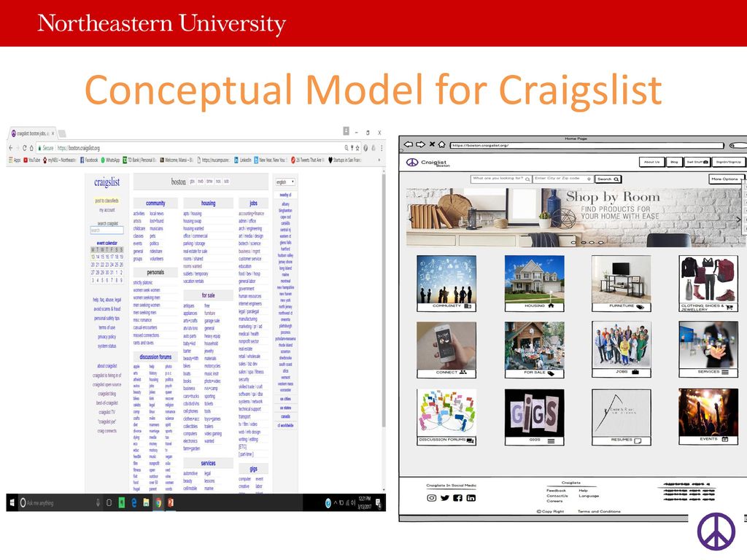Click the peace-sign Craiglist logo in the mockup
This screenshot has width=747, height=560.
tap(412, 163)
